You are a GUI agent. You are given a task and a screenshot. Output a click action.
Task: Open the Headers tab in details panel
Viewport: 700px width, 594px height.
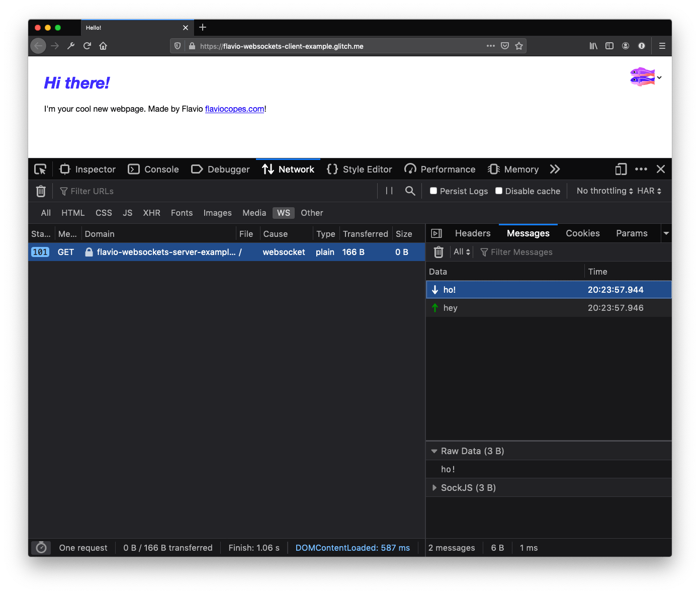472,233
